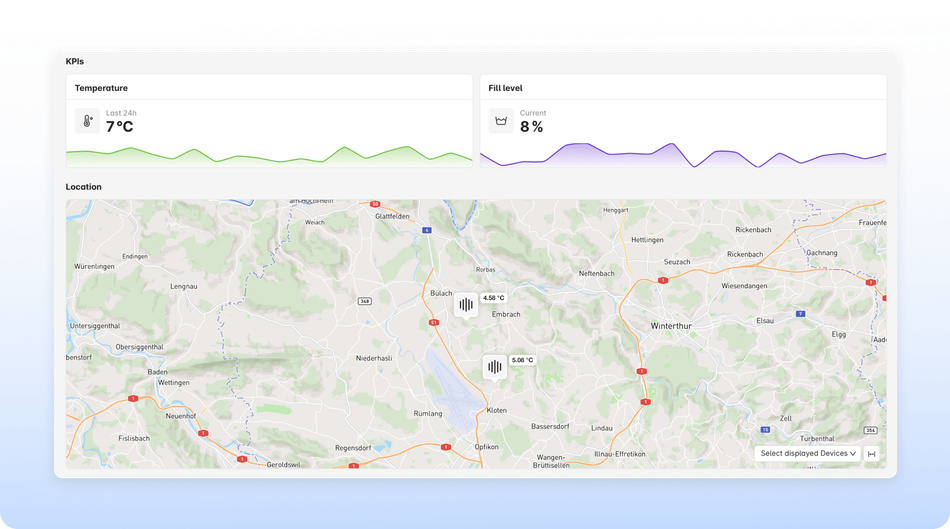Select the device marker above Kloten
The image size is (950, 529).
point(494,367)
